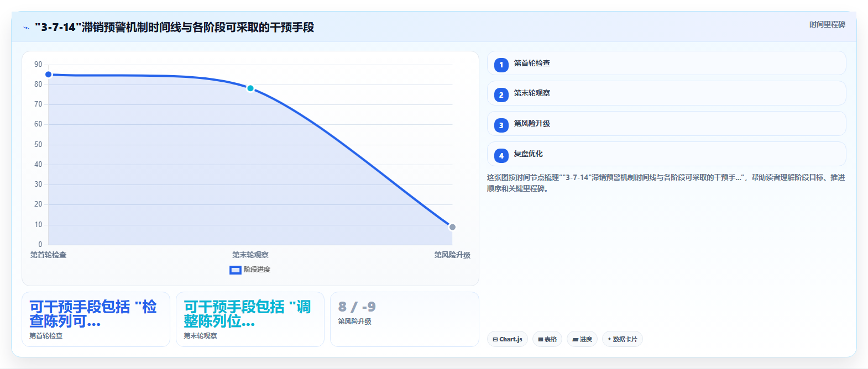Select the 复盘优化 timeline step row
The width and height of the screenshot is (868, 369).
click(666, 154)
